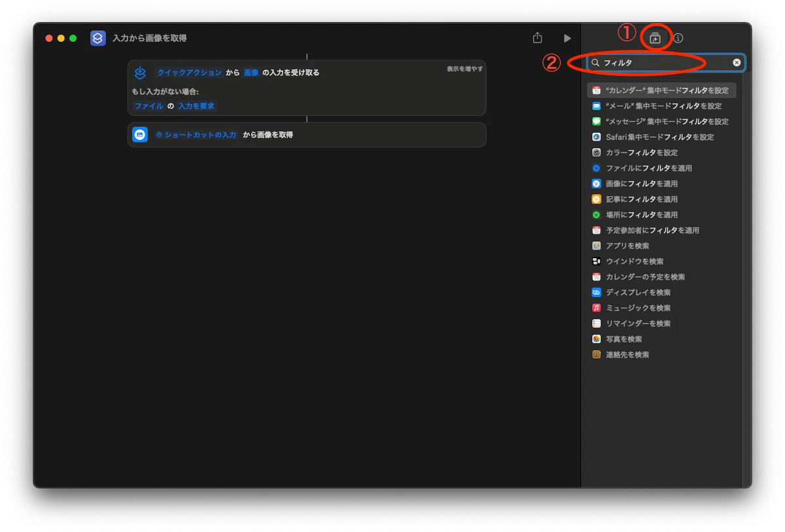Viewport: 785px width, 532px height.
Task: Click the magnifier icon in the search field
Action: pos(595,63)
